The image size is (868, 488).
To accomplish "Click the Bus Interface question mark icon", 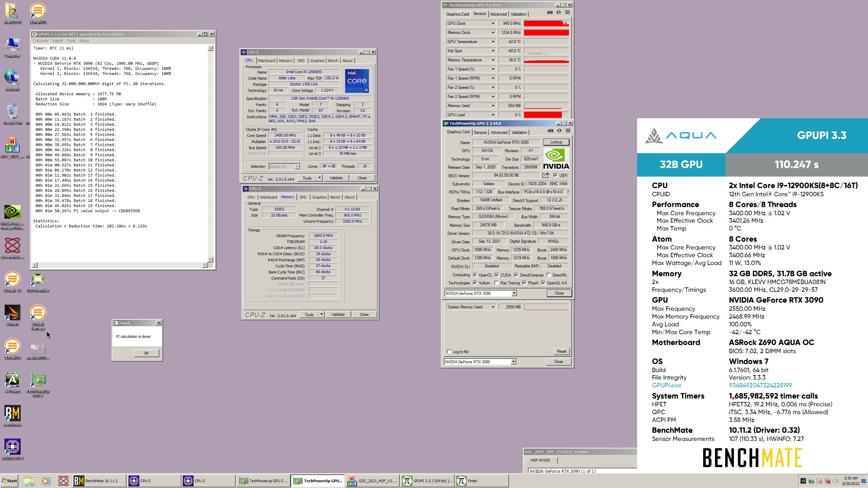I will pyautogui.click(x=568, y=192).
